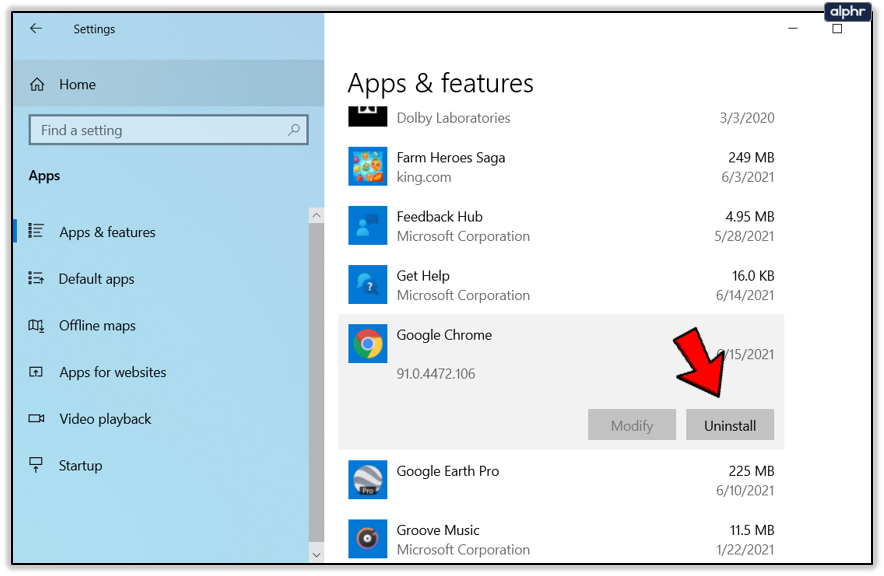Click the Apps & features list icon

(x=36, y=231)
